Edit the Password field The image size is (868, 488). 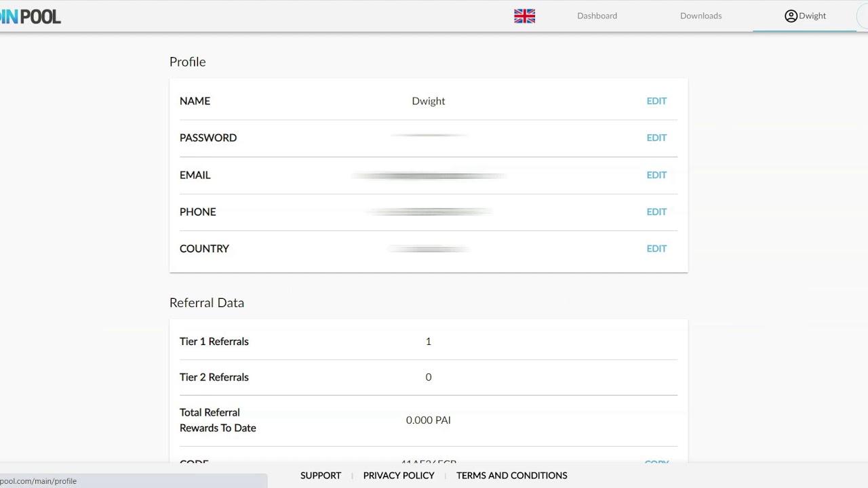tap(656, 138)
